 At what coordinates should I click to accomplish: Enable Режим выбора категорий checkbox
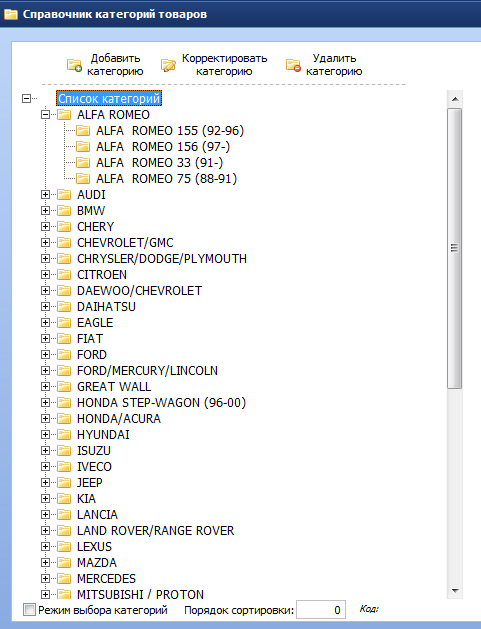(x=30, y=610)
